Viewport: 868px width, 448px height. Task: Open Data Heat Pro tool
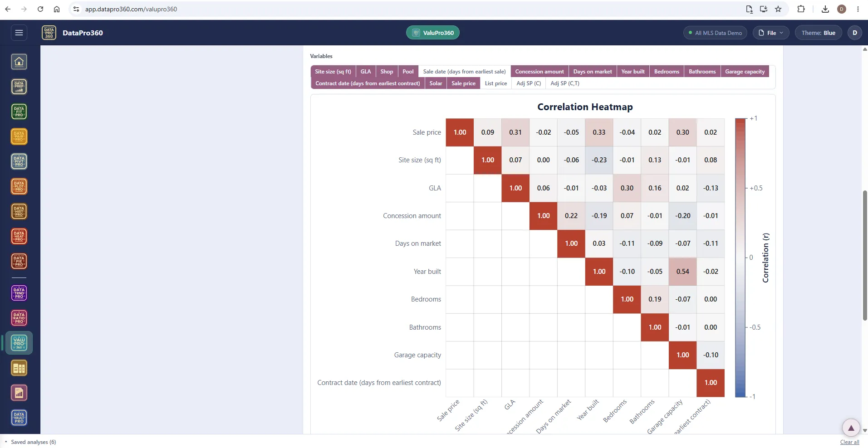pos(19,236)
